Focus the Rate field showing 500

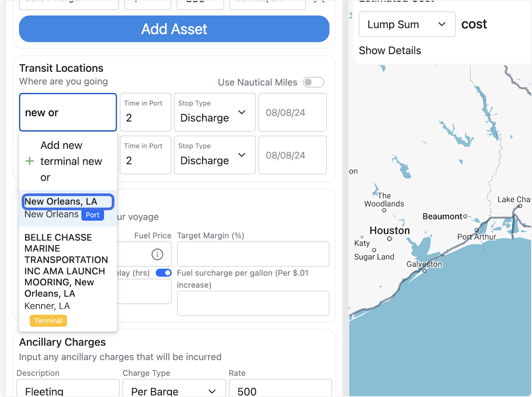280,391
